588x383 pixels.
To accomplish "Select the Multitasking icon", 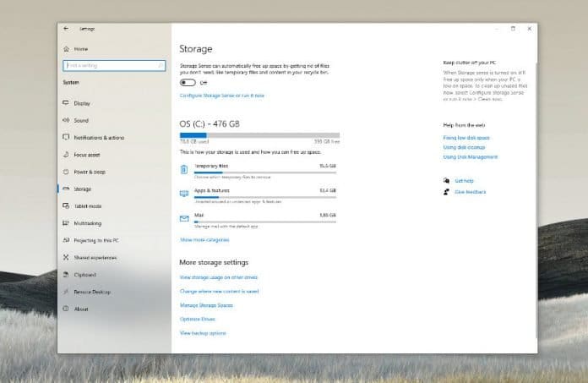I will coord(66,223).
